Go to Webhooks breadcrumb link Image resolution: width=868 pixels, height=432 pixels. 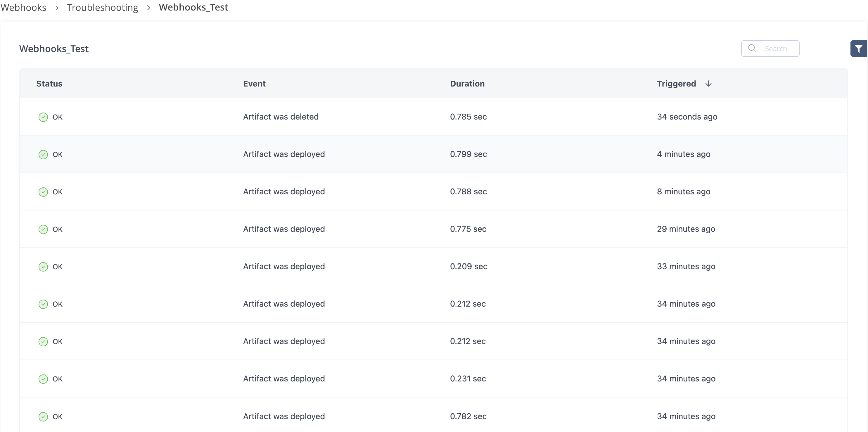[23, 7]
